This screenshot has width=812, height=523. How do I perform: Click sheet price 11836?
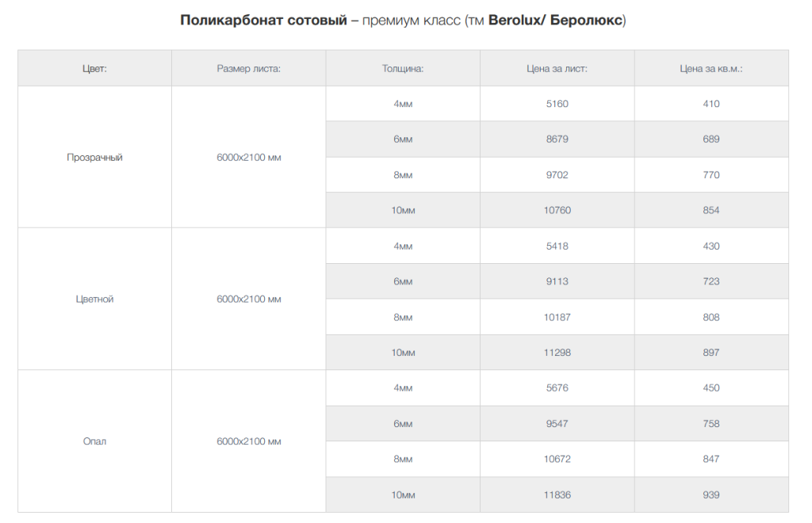[557, 494]
